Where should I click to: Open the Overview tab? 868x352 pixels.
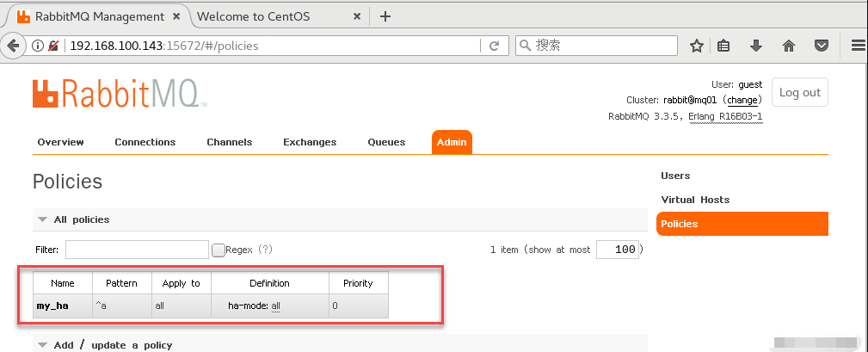coord(61,142)
